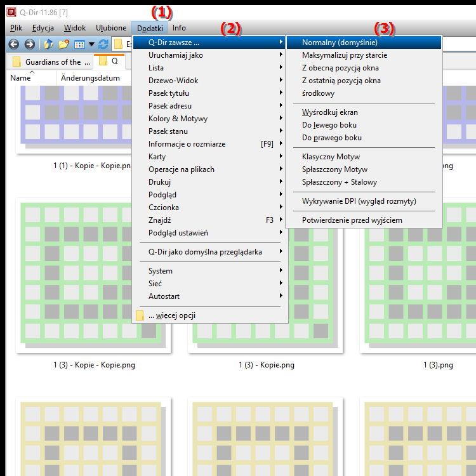
Task: Open the Sieć submenu
Action: pyautogui.click(x=209, y=284)
